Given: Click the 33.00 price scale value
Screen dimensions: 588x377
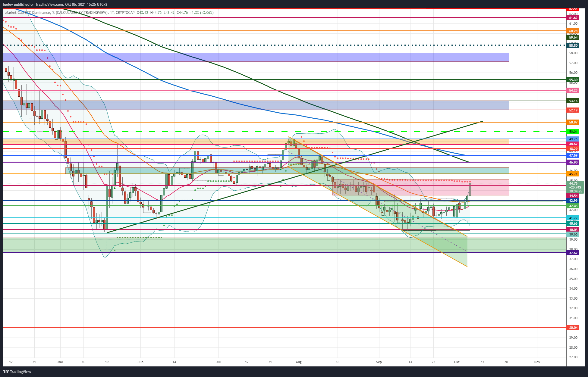Looking at the screenshot, I should coord(573,298).
